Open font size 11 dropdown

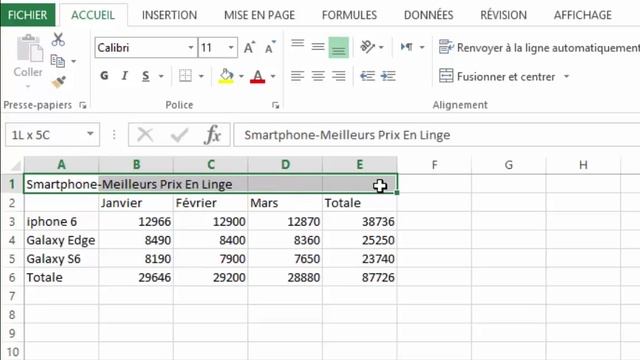point(231,48)
